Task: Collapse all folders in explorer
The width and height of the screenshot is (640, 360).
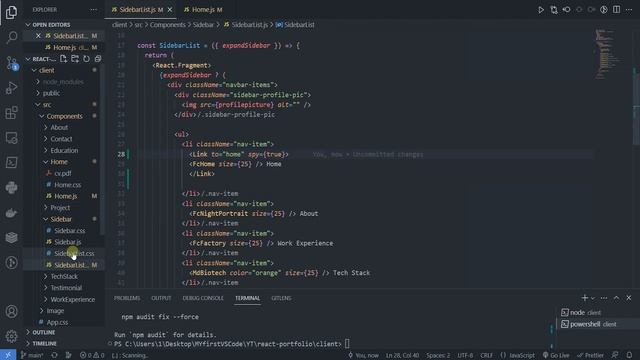Action: (x=98, y=59)
